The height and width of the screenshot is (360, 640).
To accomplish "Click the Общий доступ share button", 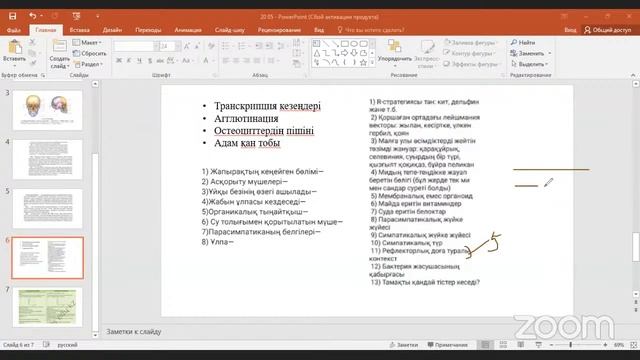I will coord(608,30).
